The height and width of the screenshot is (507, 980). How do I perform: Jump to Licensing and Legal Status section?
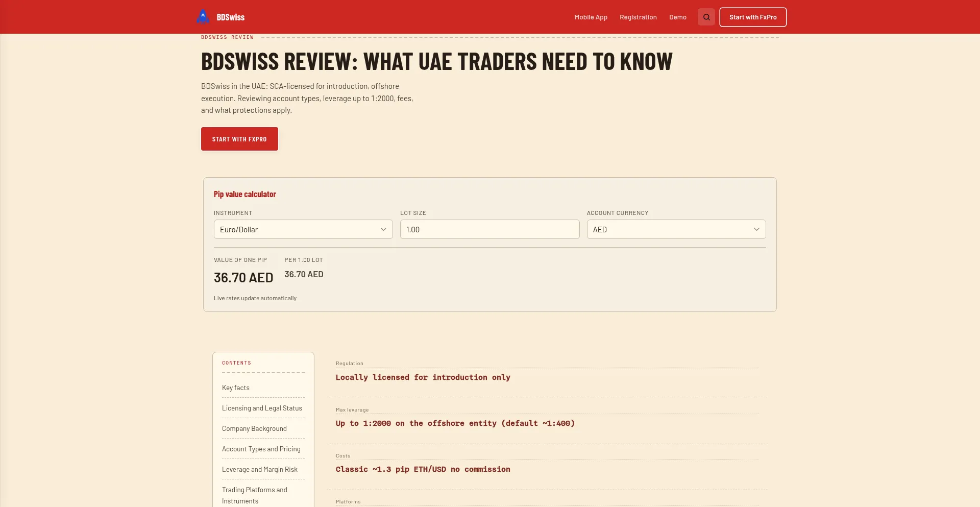[x=262, y=408]
